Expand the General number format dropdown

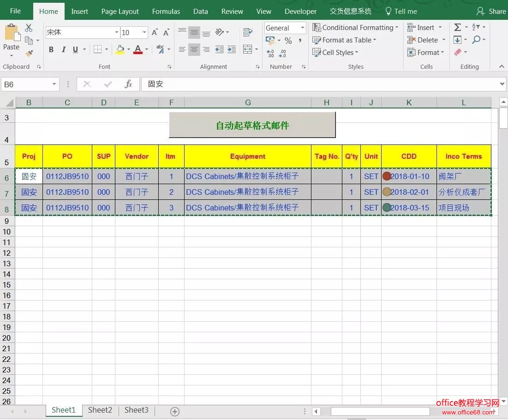(303, 28)
